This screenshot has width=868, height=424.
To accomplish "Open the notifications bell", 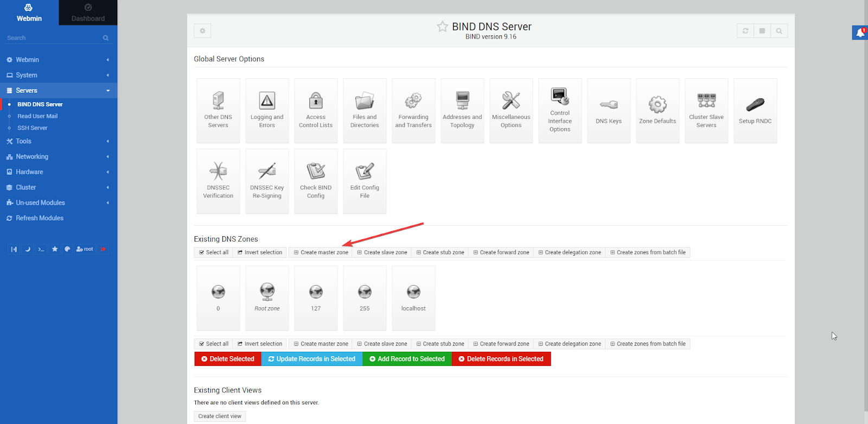I will [x=860, y=33].
